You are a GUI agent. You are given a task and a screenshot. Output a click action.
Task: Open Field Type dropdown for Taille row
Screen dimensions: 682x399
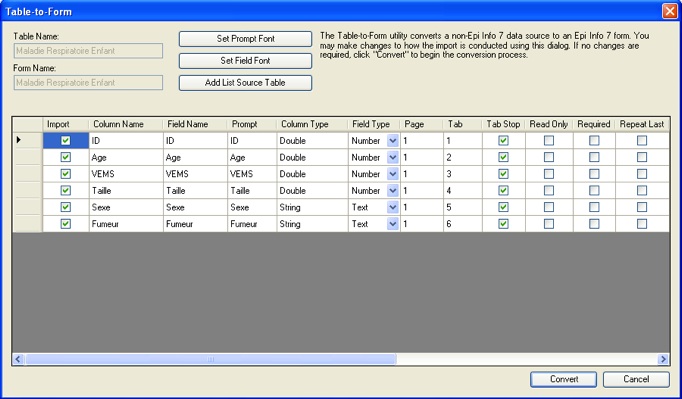tap(393, 190)
